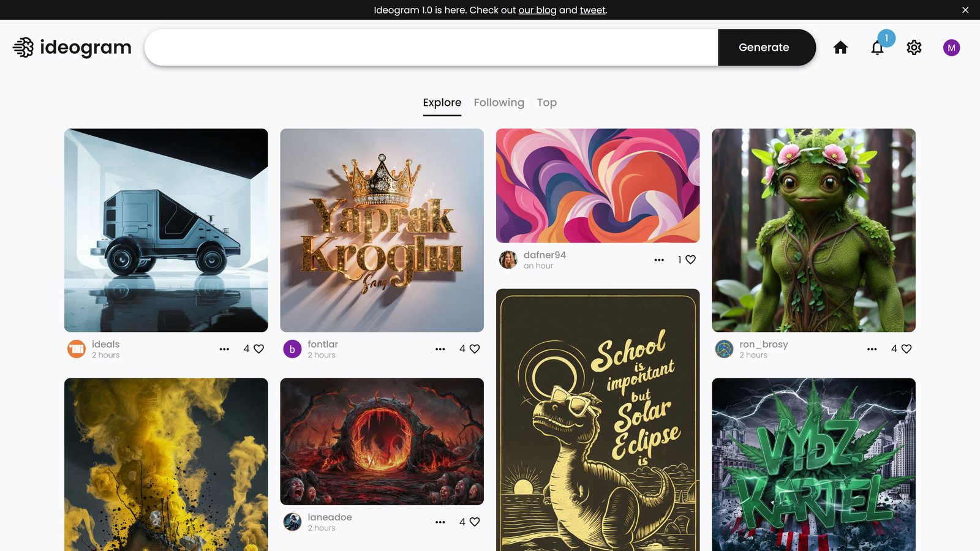
Task: Dismiss the Ideogram 1.0 announcement banner
Action: click(965, 10)
